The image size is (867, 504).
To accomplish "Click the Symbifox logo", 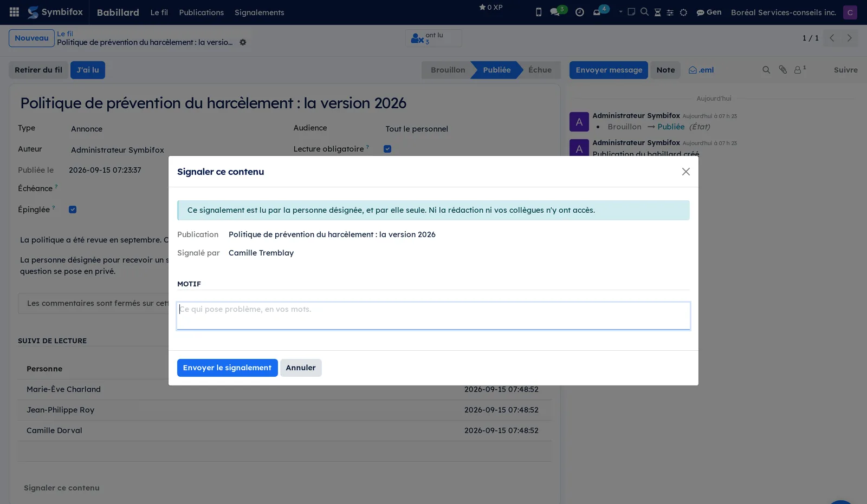I will tap(55, 12).
